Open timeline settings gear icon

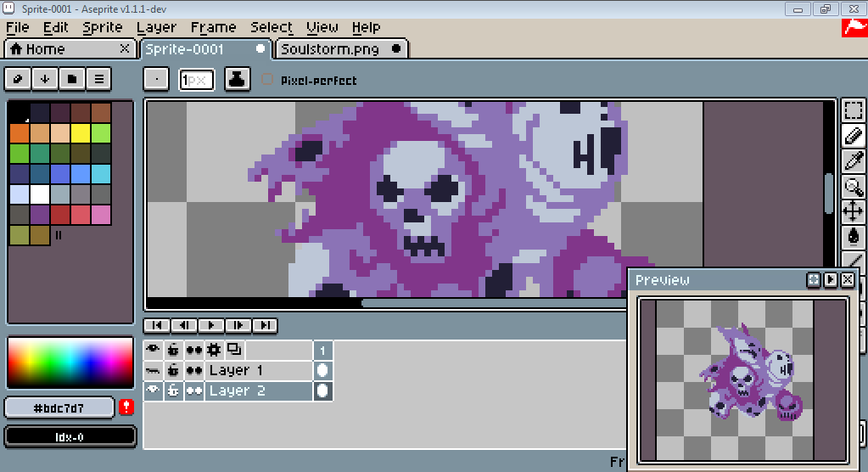point(214,350)
